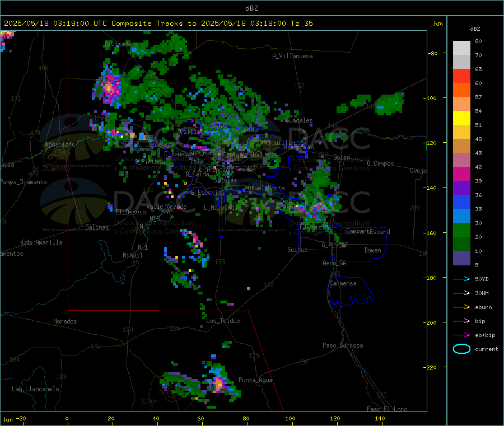Viewport: 504px width, 426px height.
Task: Click the G_ALVEAR location label
Action: click(335, 245)
